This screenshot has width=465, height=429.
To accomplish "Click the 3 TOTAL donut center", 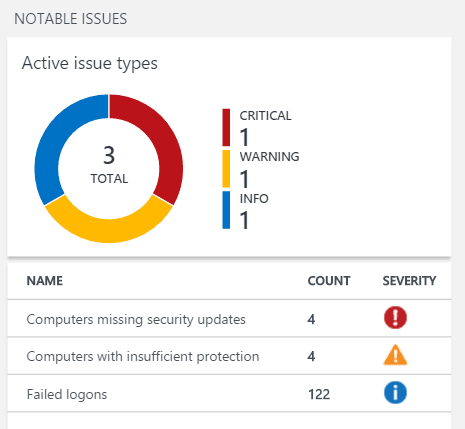I will click(x=109, y=165).
